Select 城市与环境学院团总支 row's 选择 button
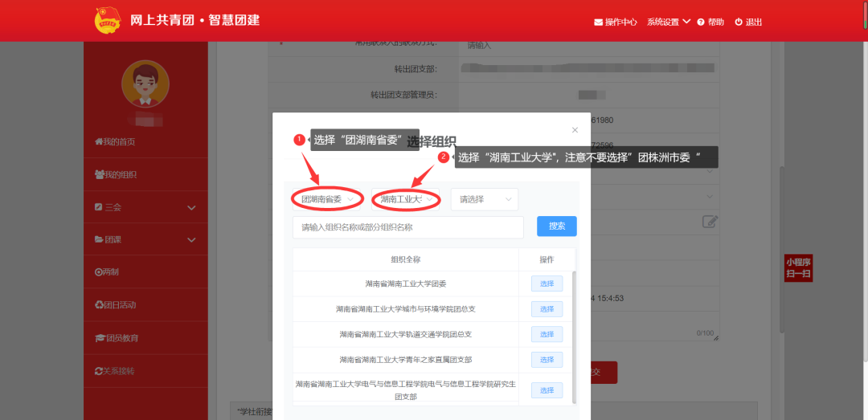The height and width of the screenshot is (420, 868). click(x=547, y=308)
